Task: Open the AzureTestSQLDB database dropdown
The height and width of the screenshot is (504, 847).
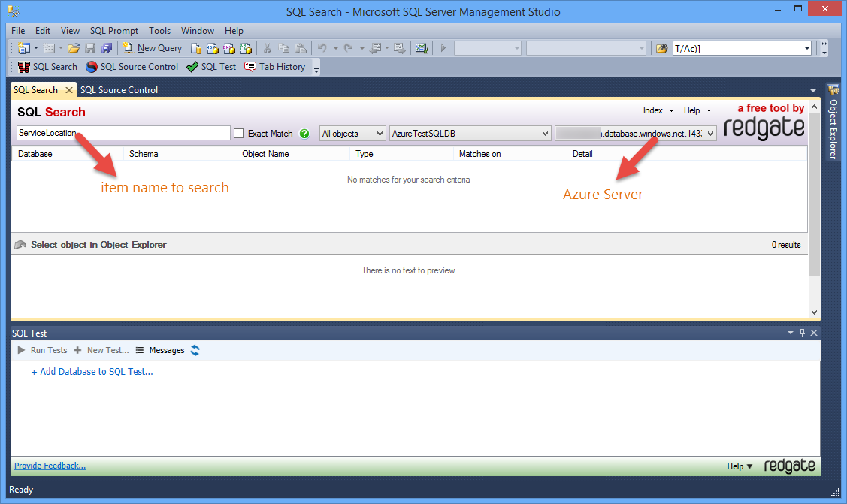Action: pyautogui.click(x=470, y=133)
